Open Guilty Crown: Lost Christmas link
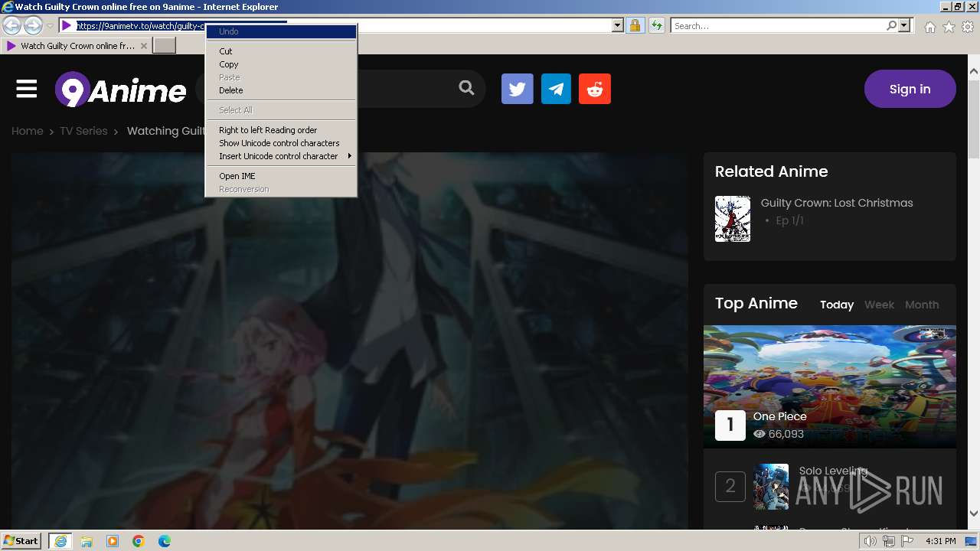 click(837, 203)
